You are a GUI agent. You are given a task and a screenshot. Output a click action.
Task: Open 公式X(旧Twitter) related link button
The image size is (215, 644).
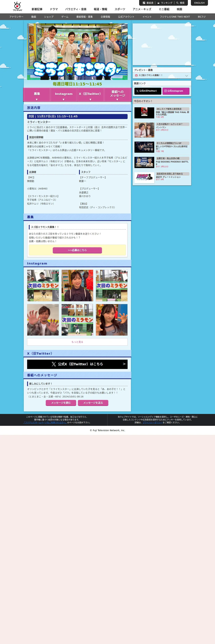(x=148, y=91)
